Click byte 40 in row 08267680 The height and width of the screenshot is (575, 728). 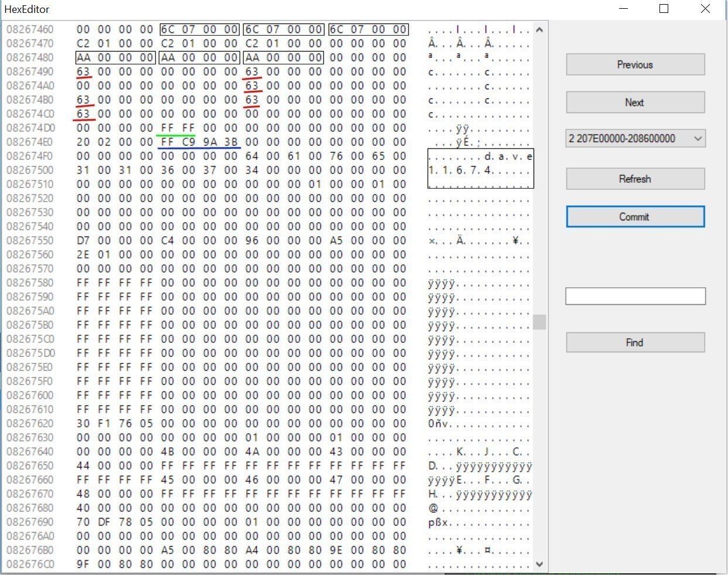(83, 508)
